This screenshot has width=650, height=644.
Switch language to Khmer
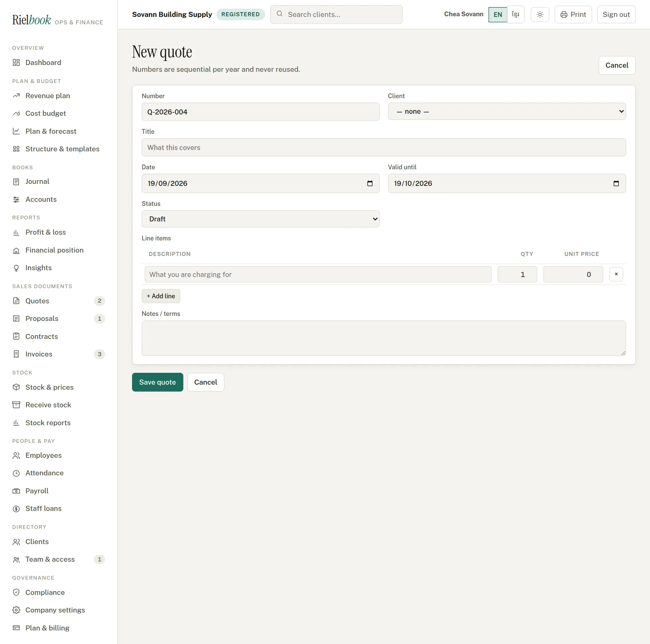coord(516,15)
